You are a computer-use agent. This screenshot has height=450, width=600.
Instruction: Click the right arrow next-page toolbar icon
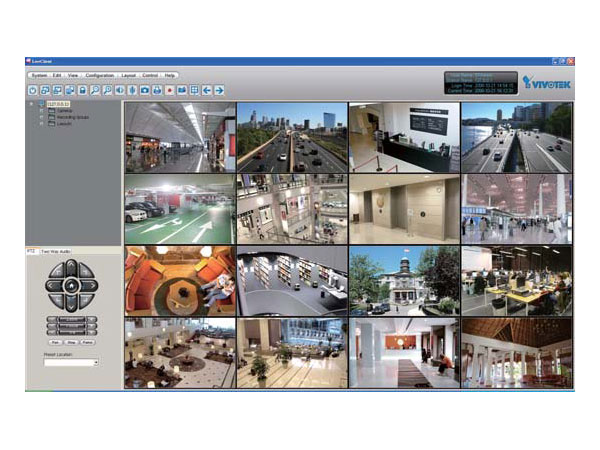(219, 90)
